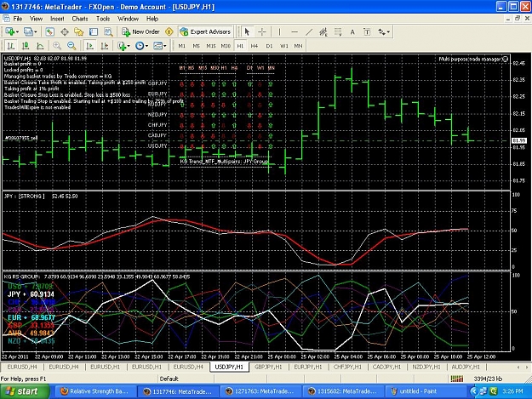The height and width of the screenshot is (399, 532).
Task: Click the Periods clock icon
Action: tap(140, 45)
